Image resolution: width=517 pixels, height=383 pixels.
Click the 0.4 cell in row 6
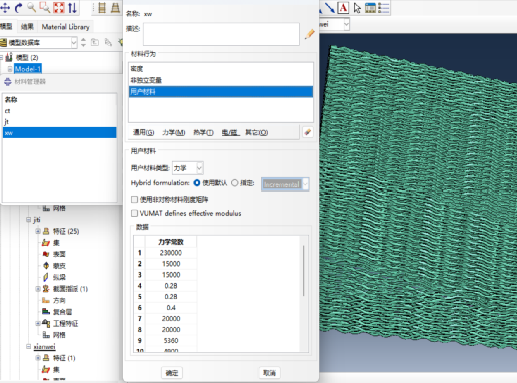pyautogui.click(x=171, y=308)
